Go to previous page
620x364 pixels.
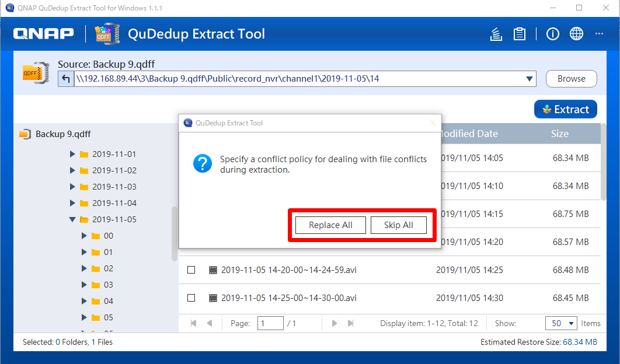[x=210, y=323]
